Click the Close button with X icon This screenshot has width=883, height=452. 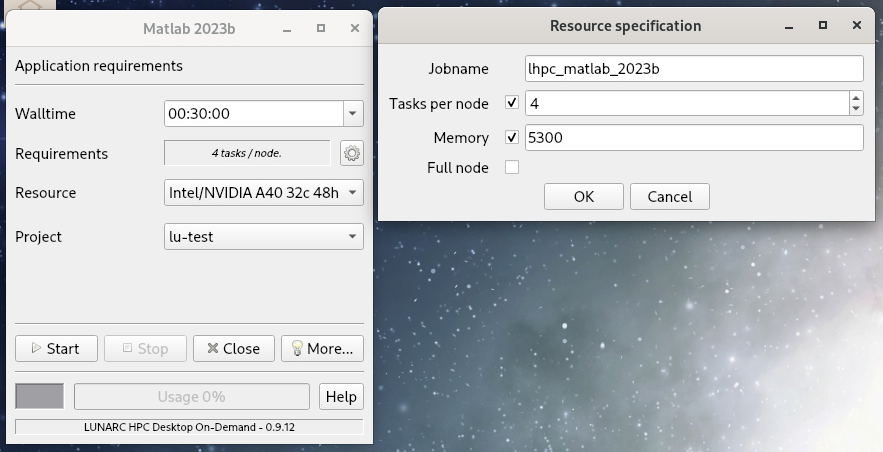[233, 348]
